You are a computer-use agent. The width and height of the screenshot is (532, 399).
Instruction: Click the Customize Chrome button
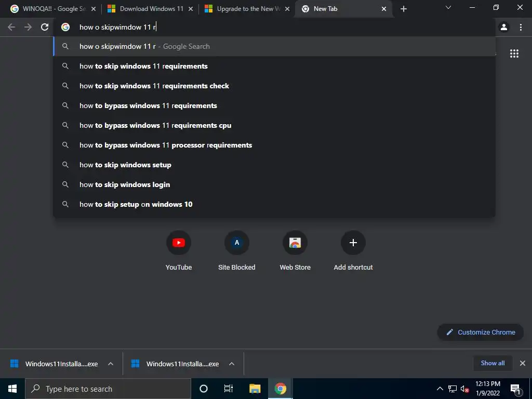click(x=481, y=332)
